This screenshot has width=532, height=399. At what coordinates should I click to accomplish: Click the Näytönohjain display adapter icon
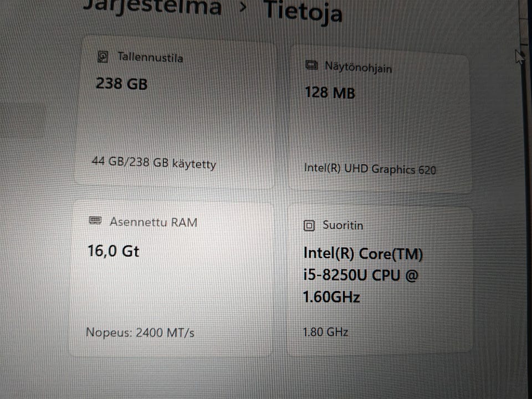click(x=312, y=66)
